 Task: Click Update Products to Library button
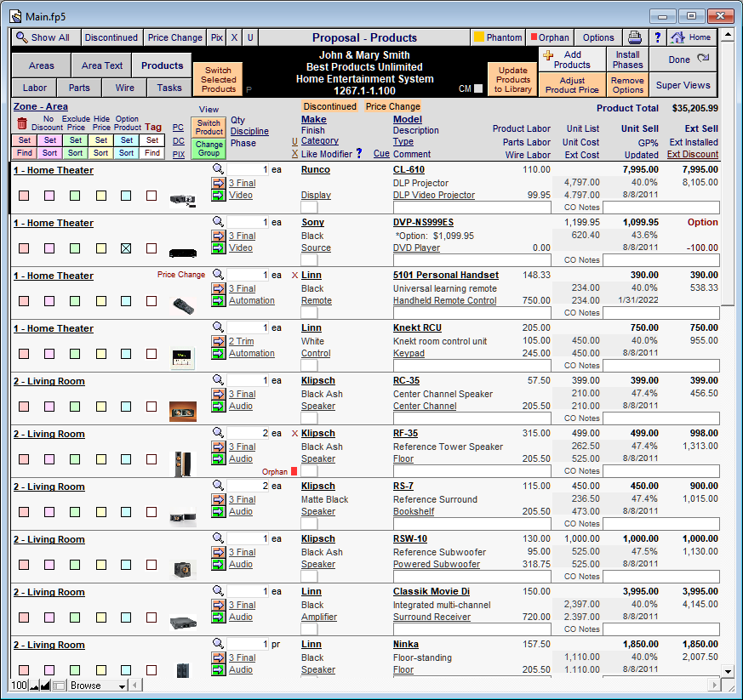(512, 79)
